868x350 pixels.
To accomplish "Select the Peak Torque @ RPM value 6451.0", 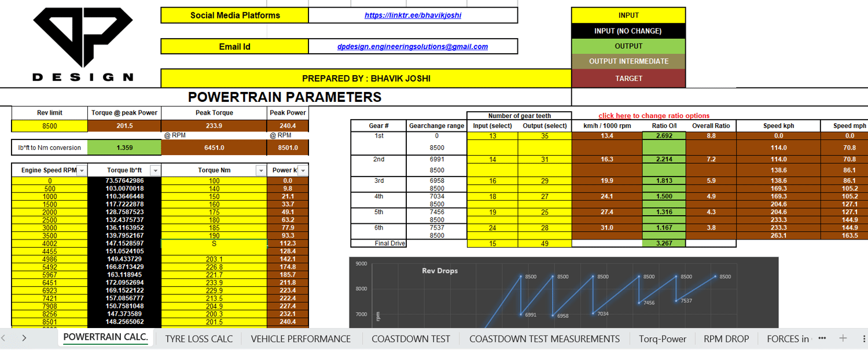I will pyautogui.click(x=214, y=148).
